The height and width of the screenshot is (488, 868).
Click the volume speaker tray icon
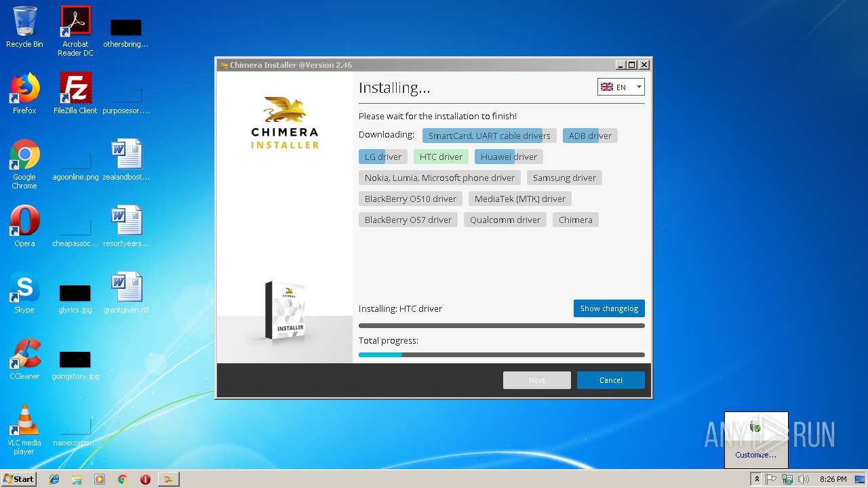(804, 479)
